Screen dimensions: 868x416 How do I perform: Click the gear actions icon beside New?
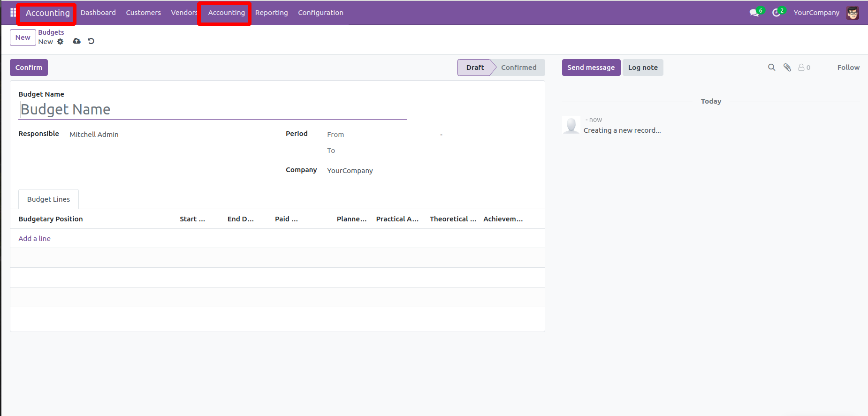(x=60, y=42)
